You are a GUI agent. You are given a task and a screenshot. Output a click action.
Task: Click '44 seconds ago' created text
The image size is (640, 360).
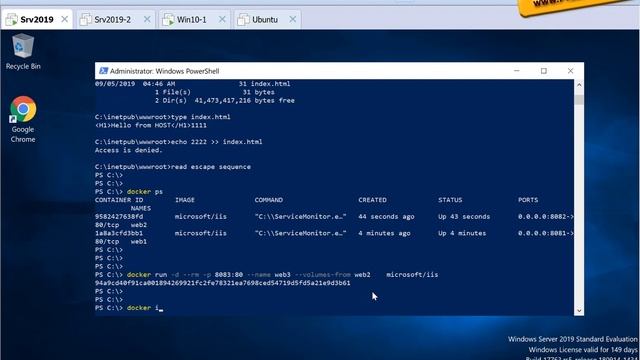tap(386, 217)
